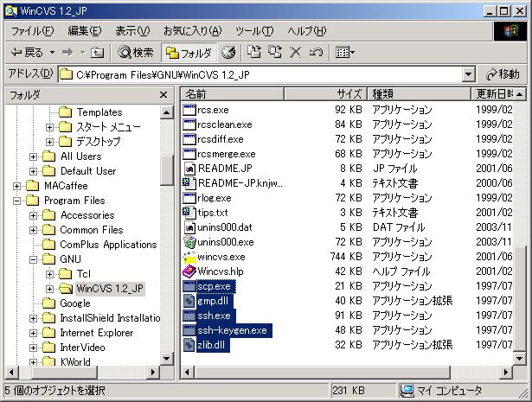The height and width of the screenshot is (402, 532).
Task: Select the scp.exe file icon
Action: [x=189, y=286]
